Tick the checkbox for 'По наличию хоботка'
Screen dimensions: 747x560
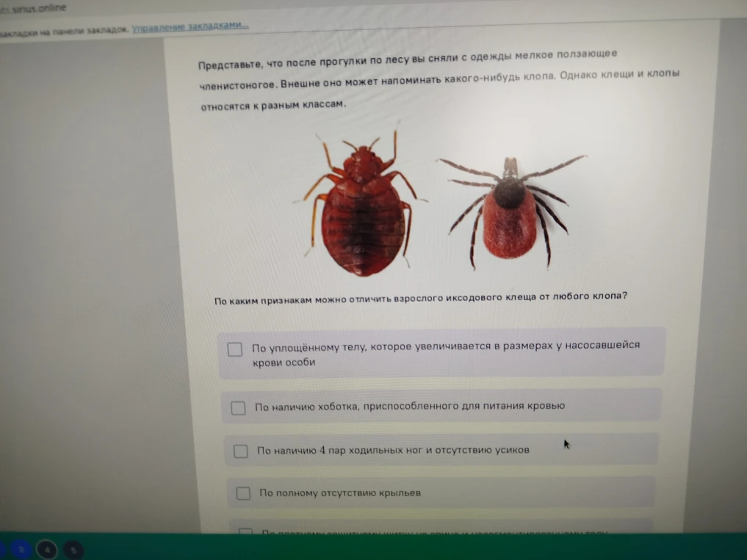[x=238, y=408]
